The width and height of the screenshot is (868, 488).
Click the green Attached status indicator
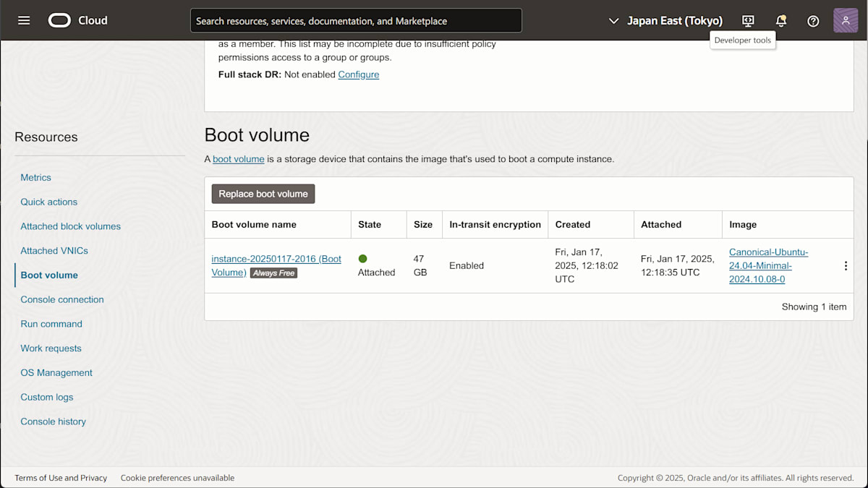click(362, 259)
